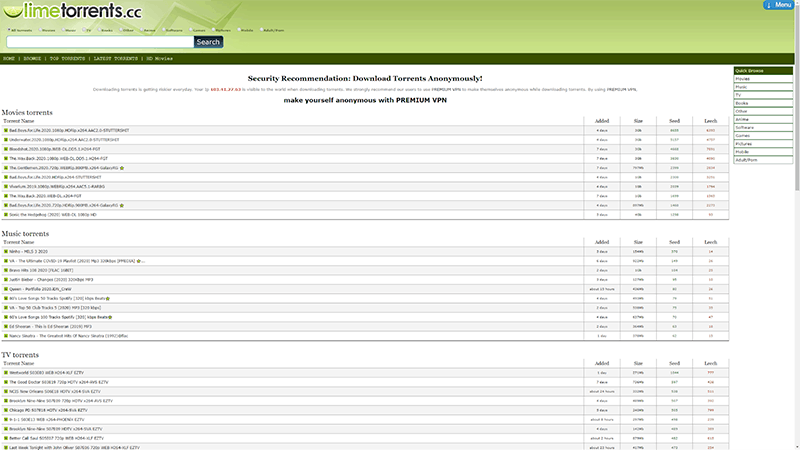
Task: Open BROWSE in navigation bar
Action: [32, 59]
